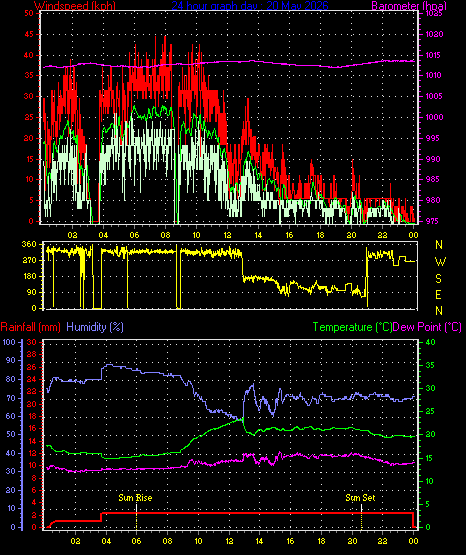Click the 24 rainfall scale value
The width and height of the screenshot is (466, 555).
tap(32, 379)
